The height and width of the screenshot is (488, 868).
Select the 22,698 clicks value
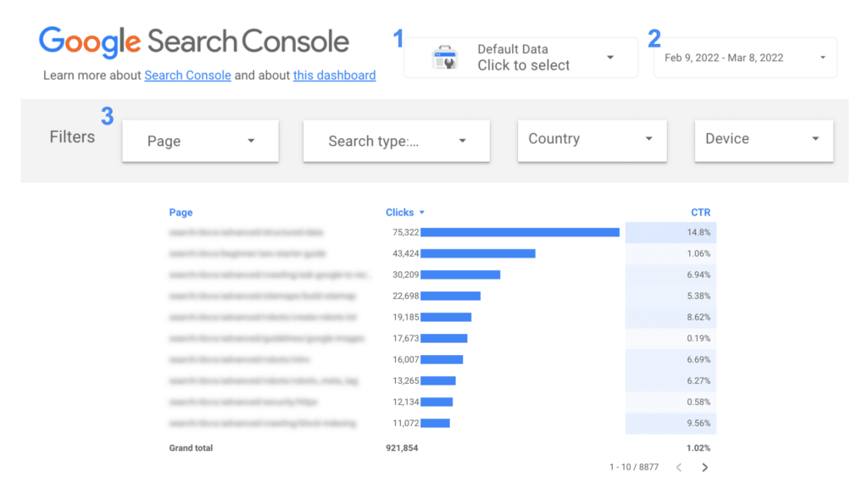tap(406, 296)
